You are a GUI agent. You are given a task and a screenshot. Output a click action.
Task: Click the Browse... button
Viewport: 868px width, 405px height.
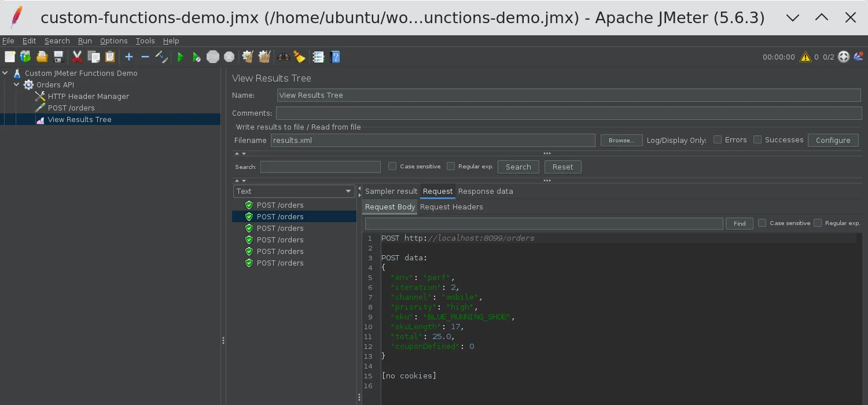click(x=621, y=140)
